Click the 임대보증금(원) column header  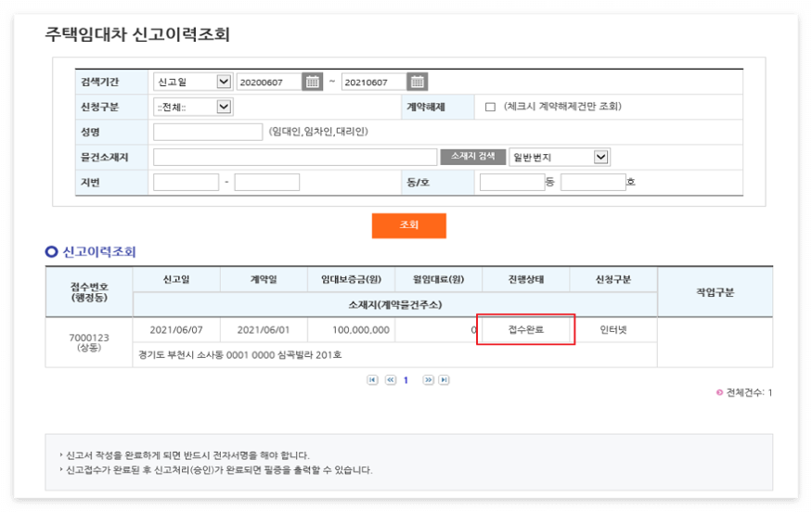click(351, 279)
